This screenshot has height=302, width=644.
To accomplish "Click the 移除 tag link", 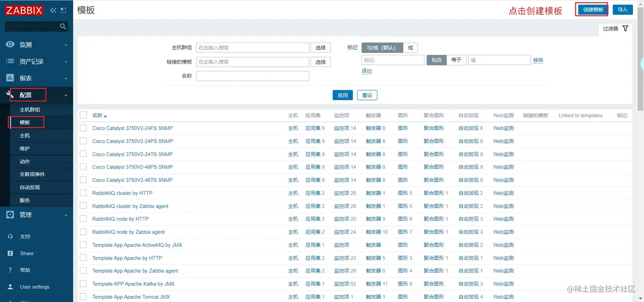I will point(538,60).
